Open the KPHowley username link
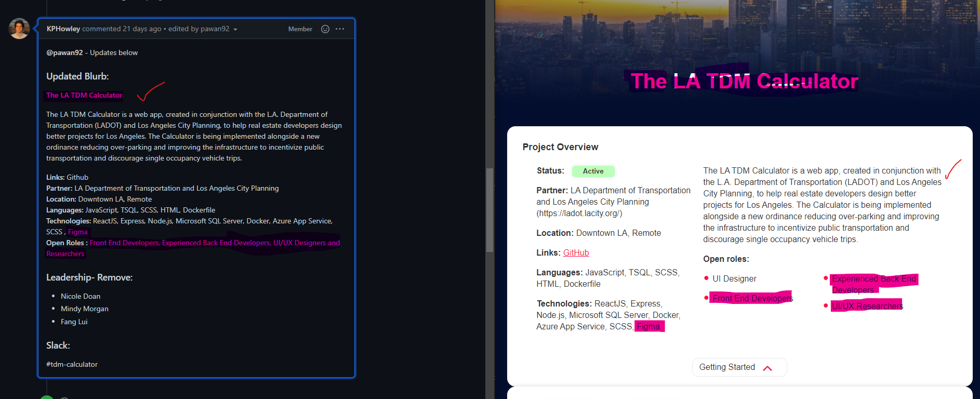 (63, 29)
